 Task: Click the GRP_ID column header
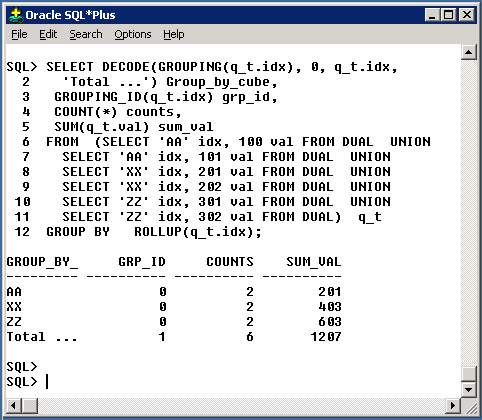142,262
